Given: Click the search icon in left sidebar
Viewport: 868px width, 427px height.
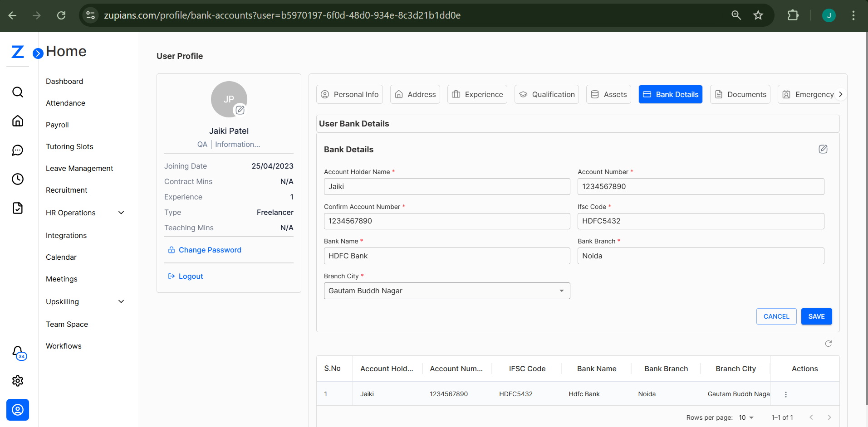Looking at the screenshot, I should 18,92.
